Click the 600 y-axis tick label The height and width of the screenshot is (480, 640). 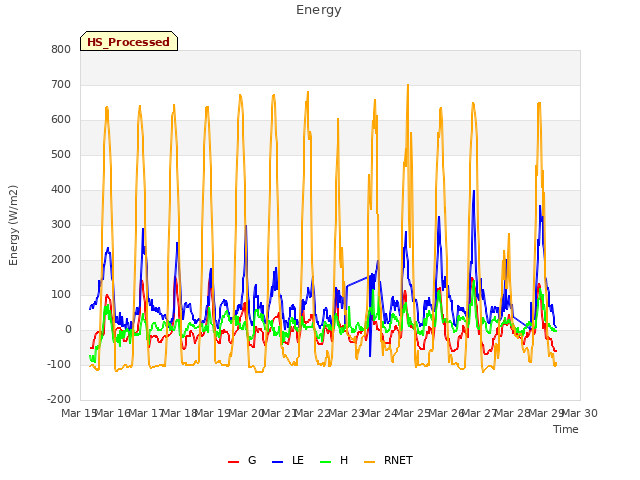click(61, 120)
